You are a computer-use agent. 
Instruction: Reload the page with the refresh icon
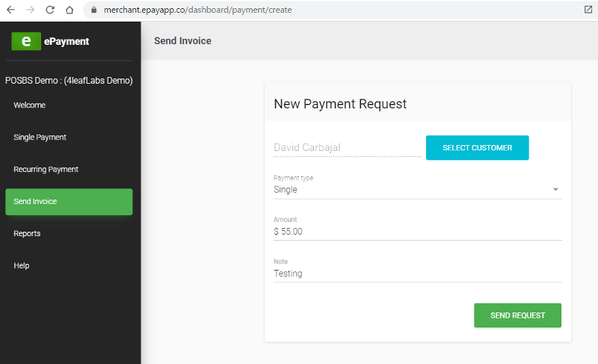click(50, 10)
